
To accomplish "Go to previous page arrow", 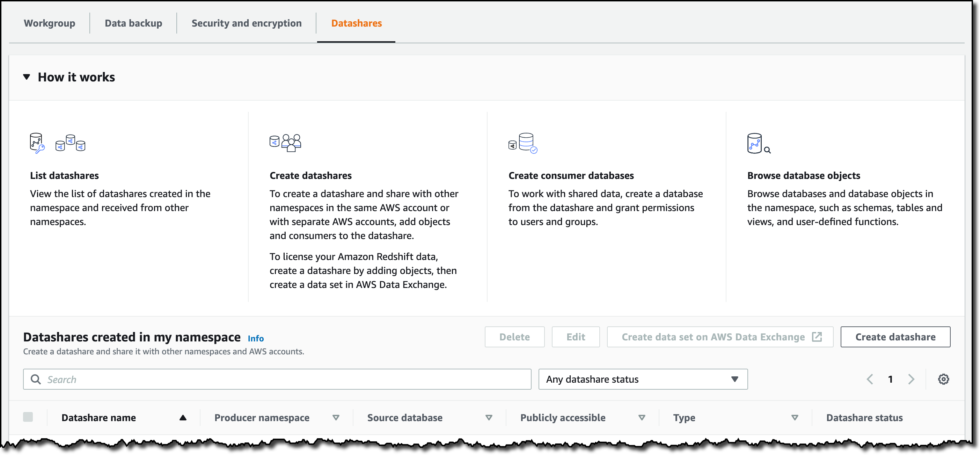I will pos(870,379).
